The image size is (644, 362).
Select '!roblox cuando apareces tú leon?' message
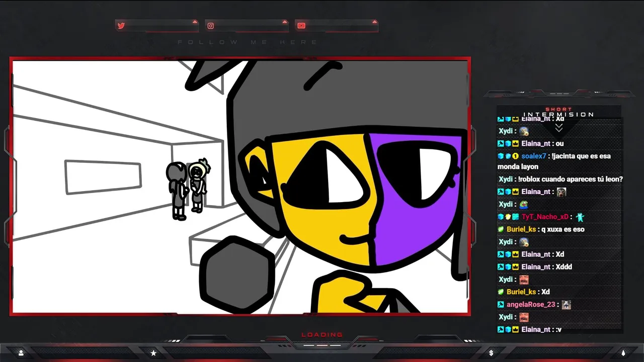571,179
